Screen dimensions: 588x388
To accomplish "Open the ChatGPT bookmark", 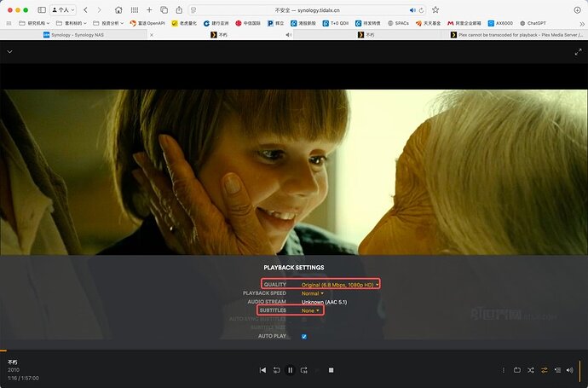I will 533,23.
